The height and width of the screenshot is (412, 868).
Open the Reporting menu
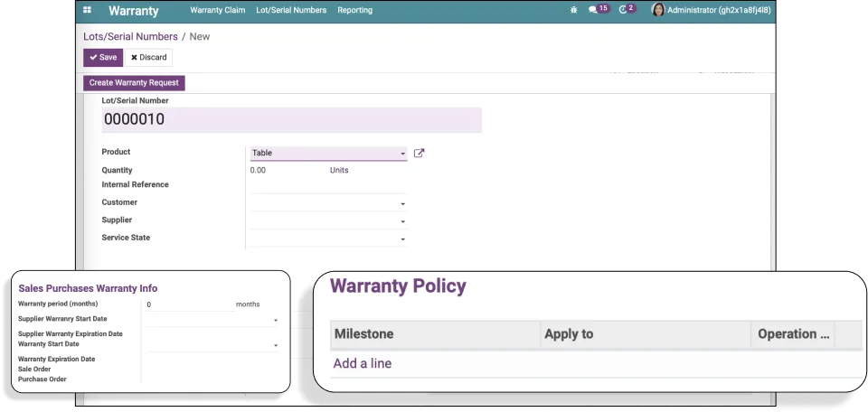point(354,10)
